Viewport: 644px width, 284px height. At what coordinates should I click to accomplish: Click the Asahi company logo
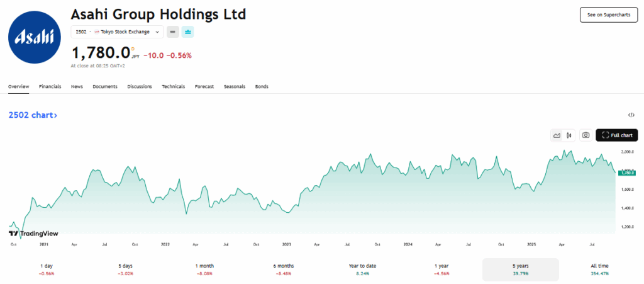35,37
